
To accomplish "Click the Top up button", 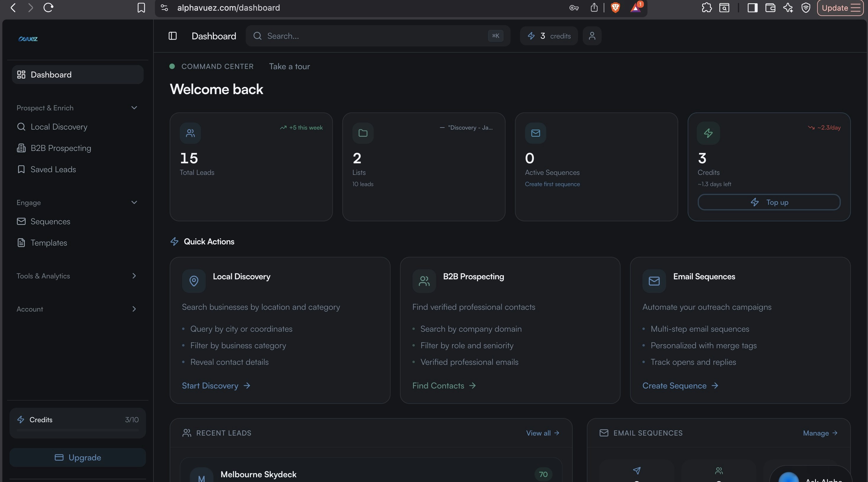I will click(769, 202).
